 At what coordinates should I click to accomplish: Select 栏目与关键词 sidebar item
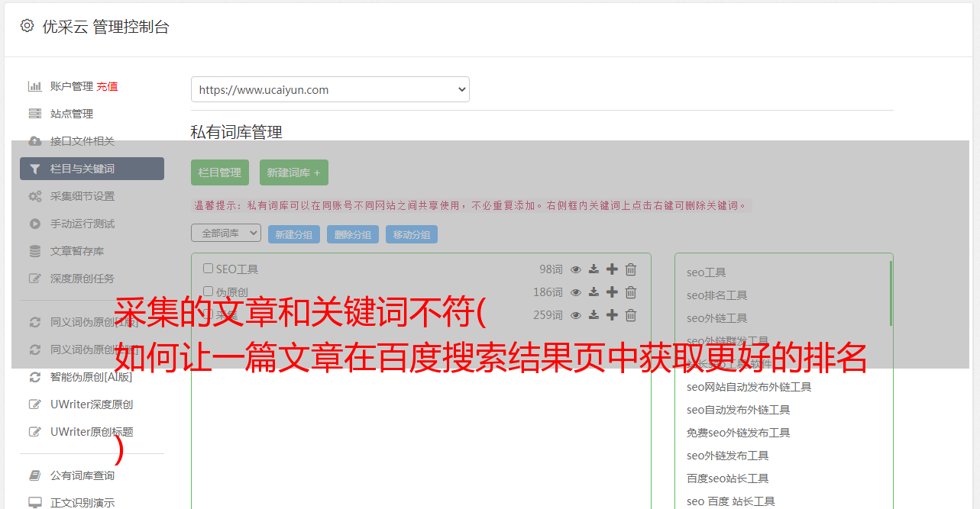[x=92, y=169]
